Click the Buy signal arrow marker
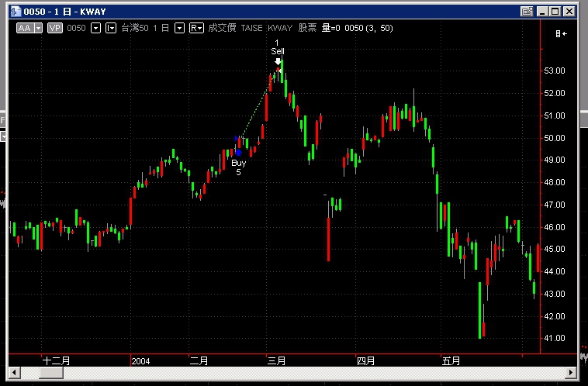Screen dimensions: 588x386 coord(238,153)
